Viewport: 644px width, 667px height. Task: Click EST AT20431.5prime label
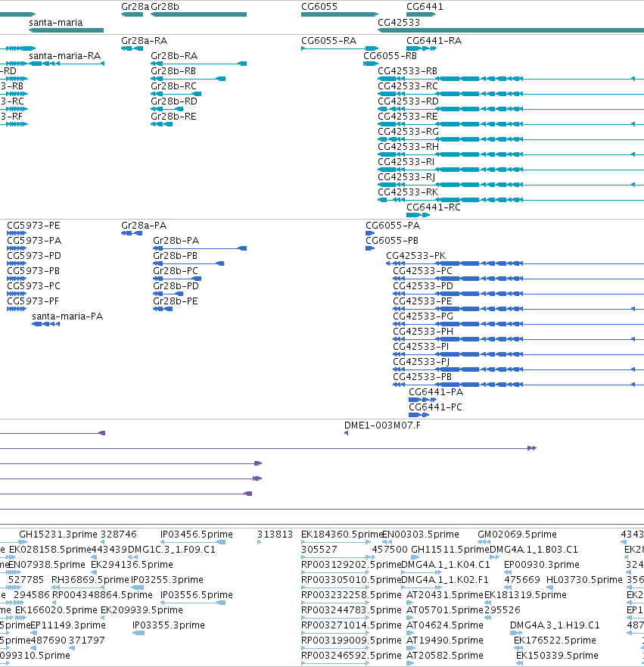click(445, 594)
